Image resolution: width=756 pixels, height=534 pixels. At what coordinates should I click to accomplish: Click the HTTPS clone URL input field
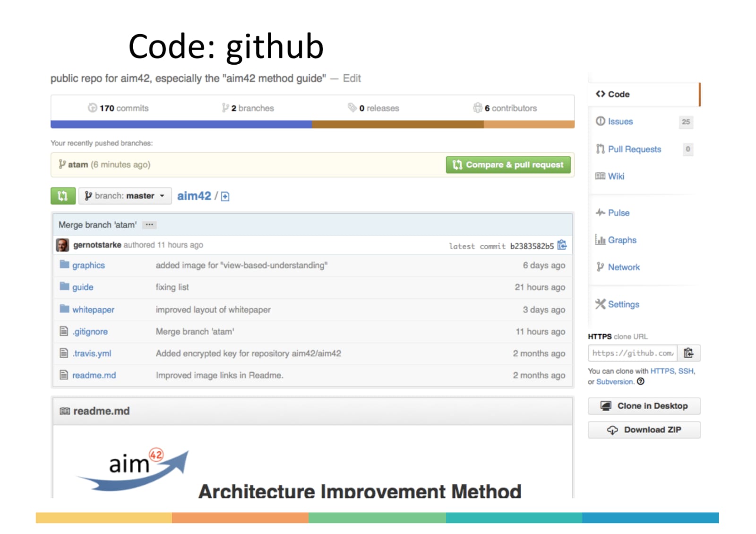(633, 353)
